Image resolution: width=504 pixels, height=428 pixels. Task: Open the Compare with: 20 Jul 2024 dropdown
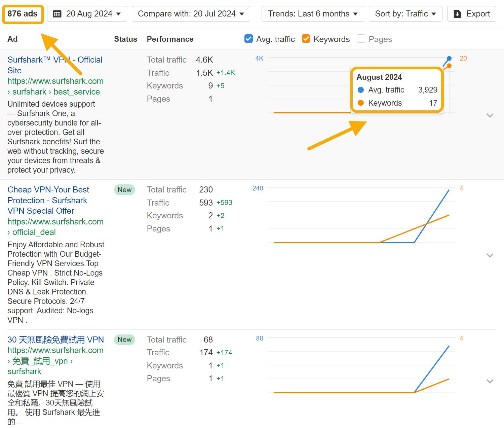click(x=191, y=13)
